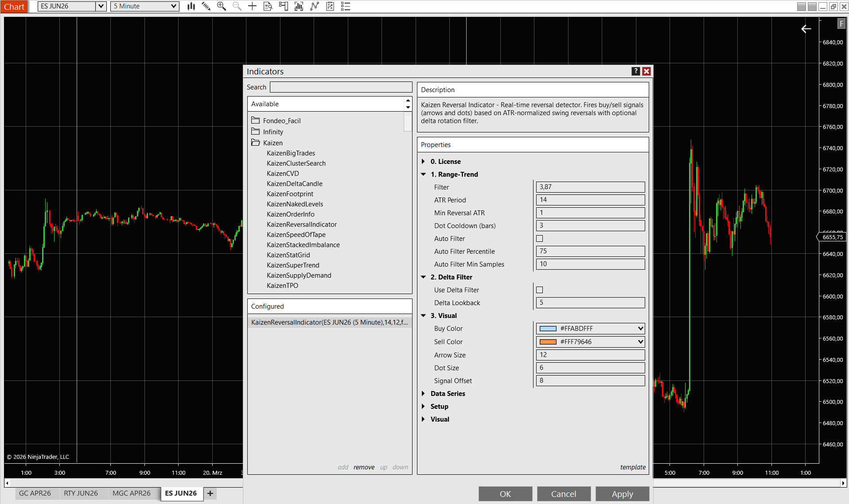The height and width of the screenshot is (504, 849).
Task: Click the remove link under Configured
Action: point(364,467)
